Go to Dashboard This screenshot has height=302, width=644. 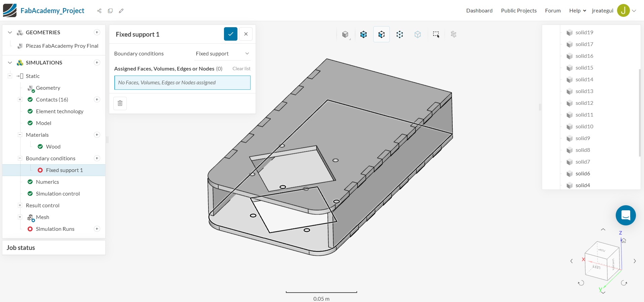479,11
